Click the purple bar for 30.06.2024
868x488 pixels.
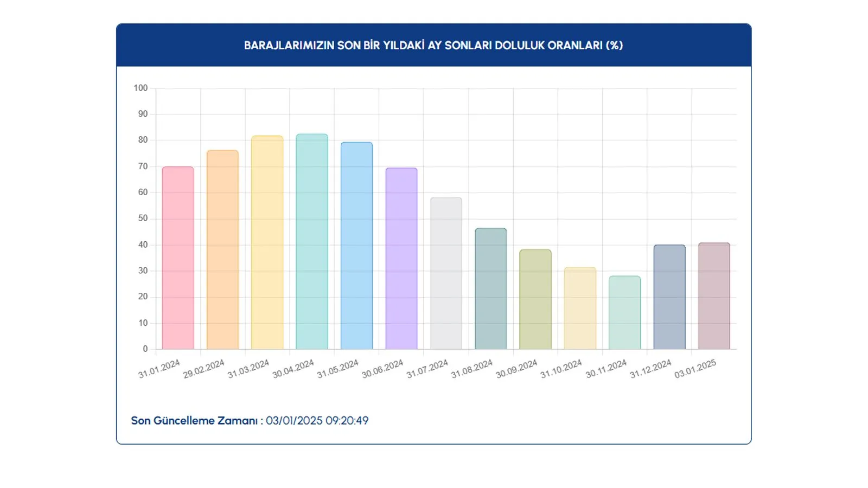tap(401, 259)
